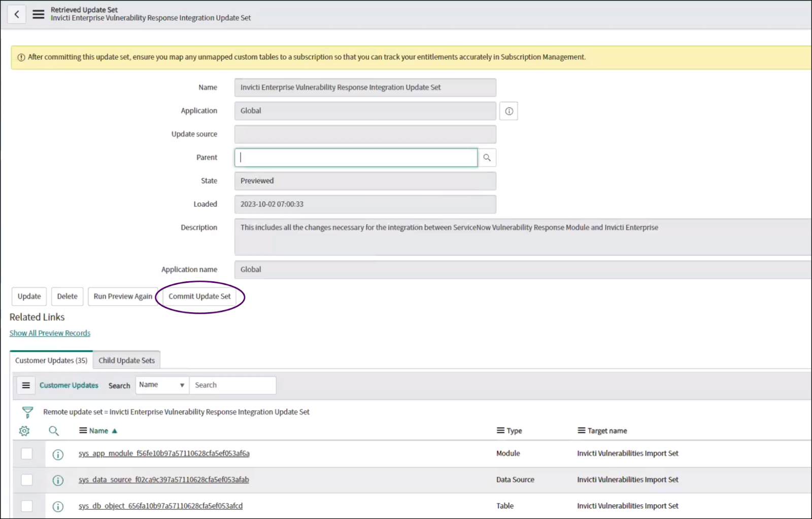812x519 pixels.
Task: Open the Type column options menu
Action: (x=500, y=431)
